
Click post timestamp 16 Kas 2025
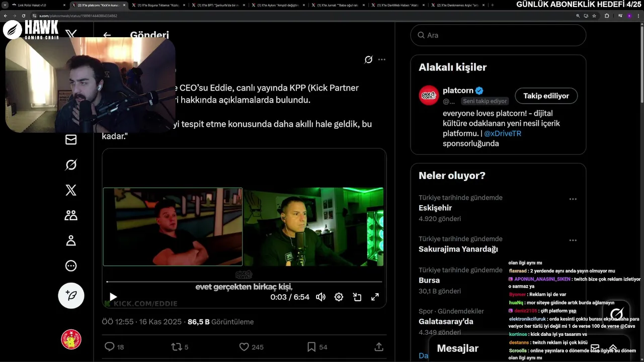143,322
